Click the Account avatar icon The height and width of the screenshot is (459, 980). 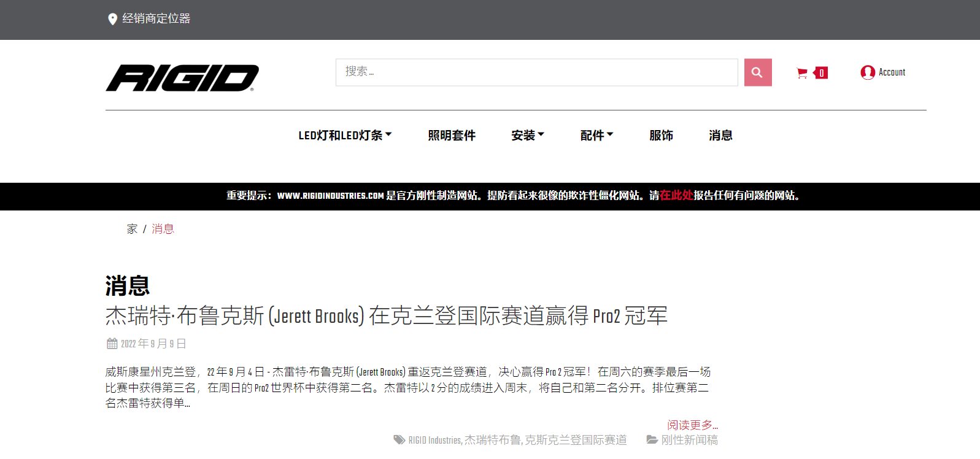868,72
